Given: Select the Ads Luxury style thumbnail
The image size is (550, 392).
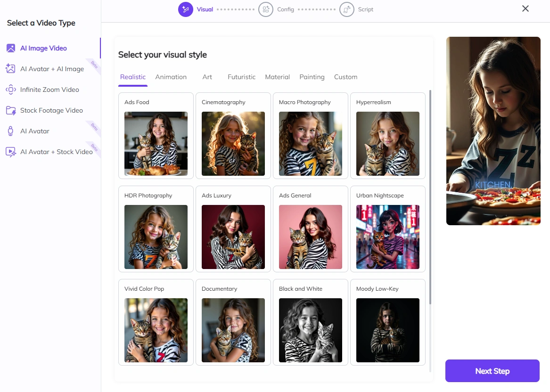Looking at the screenshot, I should [x=233, y=237].
